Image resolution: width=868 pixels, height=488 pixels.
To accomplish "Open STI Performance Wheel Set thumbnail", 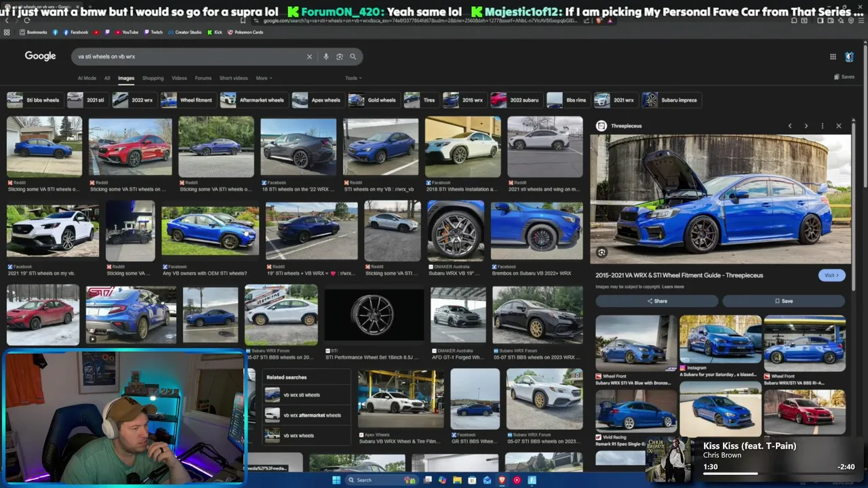I will [374, 315].
